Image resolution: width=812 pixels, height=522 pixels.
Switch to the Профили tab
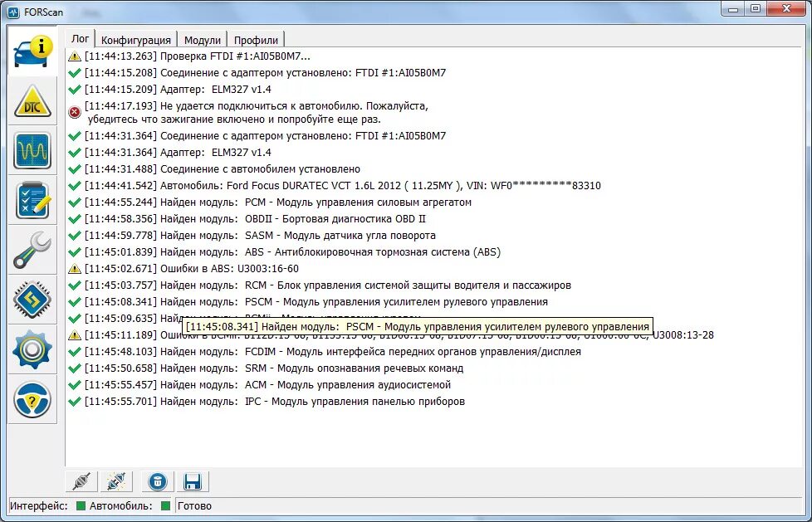tap(256, 40)
